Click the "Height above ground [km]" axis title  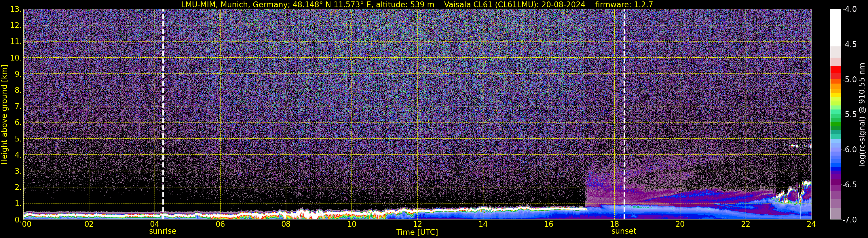point(4,115)
